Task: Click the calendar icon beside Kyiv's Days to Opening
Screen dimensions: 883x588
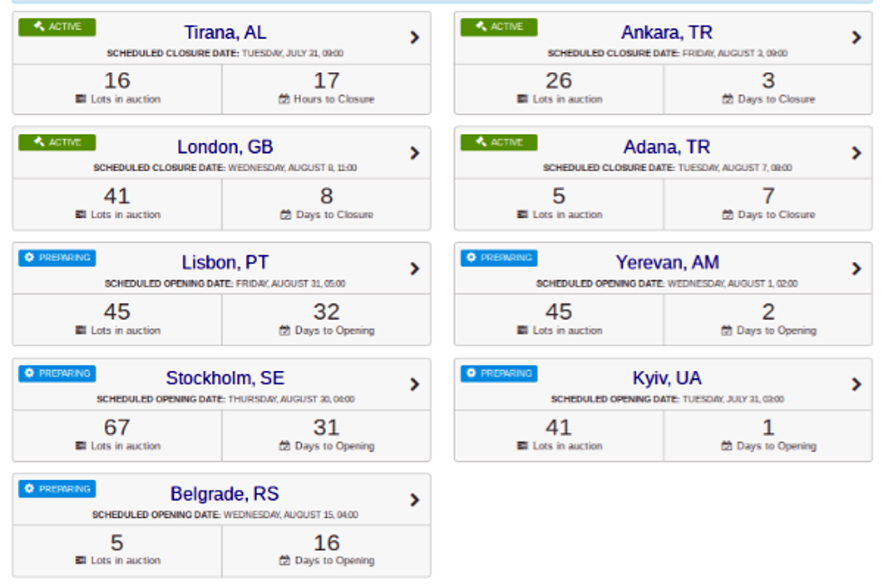Action: coord(726,447)
